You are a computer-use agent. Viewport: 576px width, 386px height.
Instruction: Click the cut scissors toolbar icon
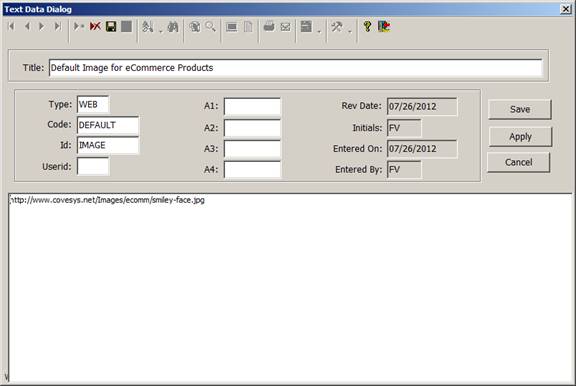tap(148, 26)
